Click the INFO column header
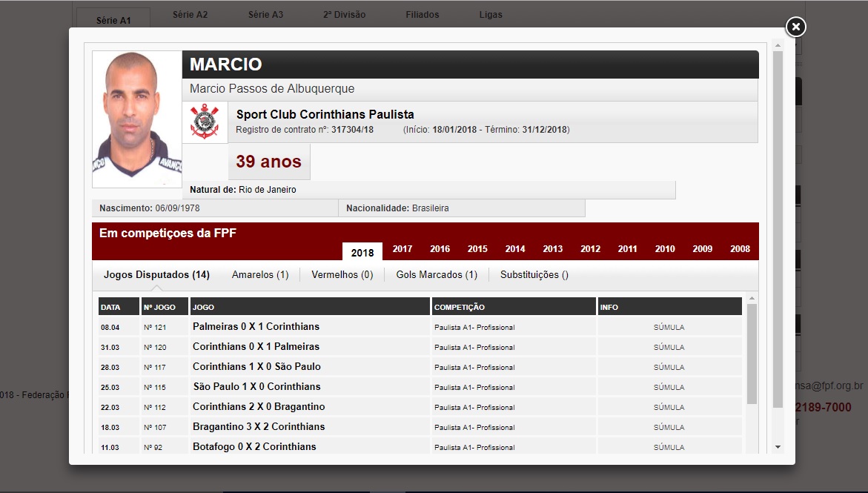This screenshot has width=868, height=493. click(x=670, y=306)
